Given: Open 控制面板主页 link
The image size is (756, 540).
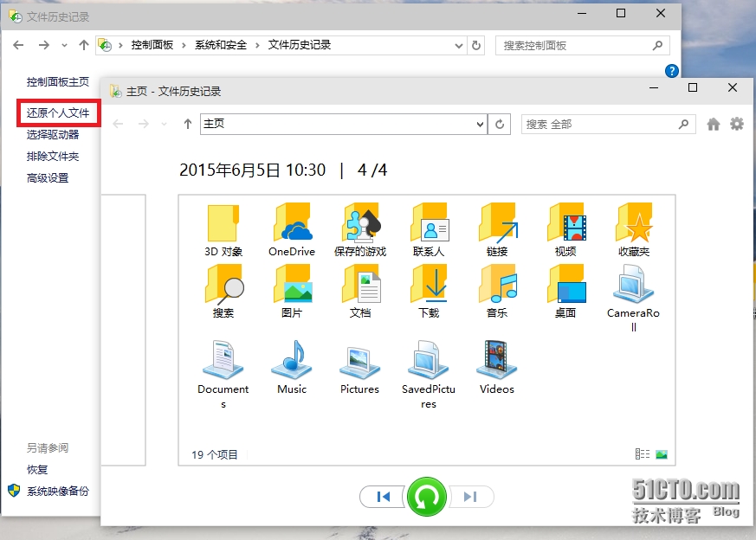Looking at the screenshot, I should (x=58, y=82).
